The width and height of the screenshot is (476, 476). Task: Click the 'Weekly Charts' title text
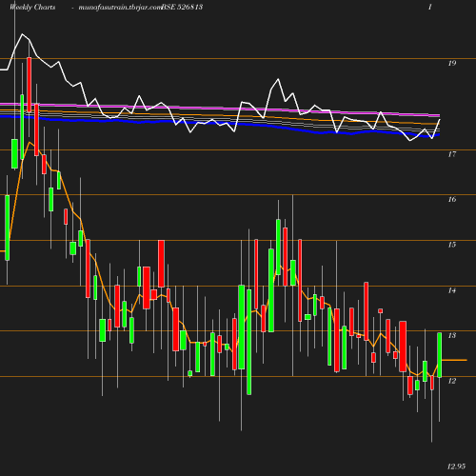click(x=32, y=7)
